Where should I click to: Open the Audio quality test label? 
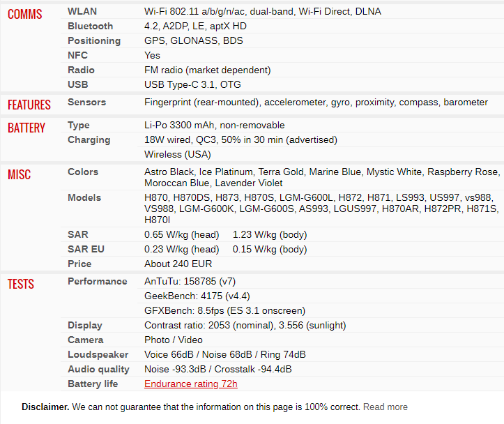click(x=99, y=370)
